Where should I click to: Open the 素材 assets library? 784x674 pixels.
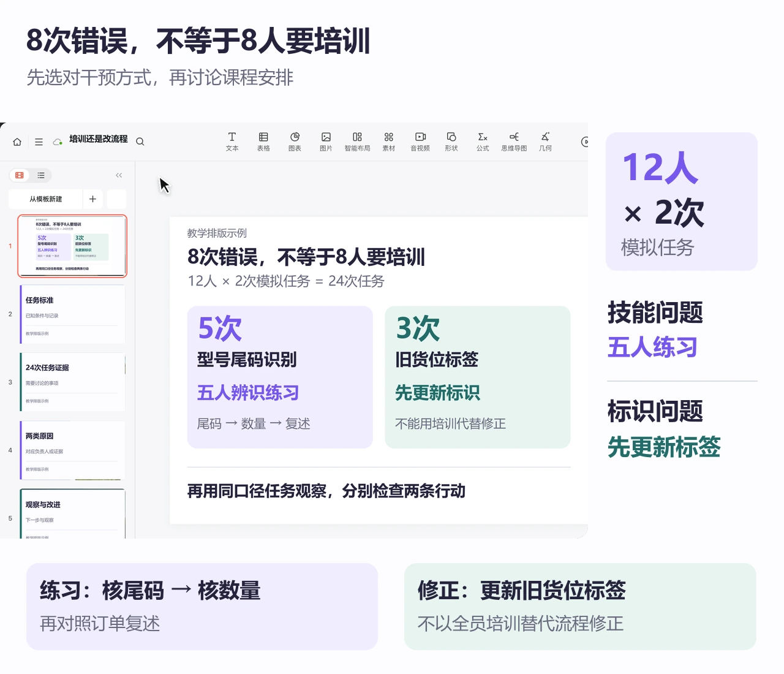tap(388, 142)
